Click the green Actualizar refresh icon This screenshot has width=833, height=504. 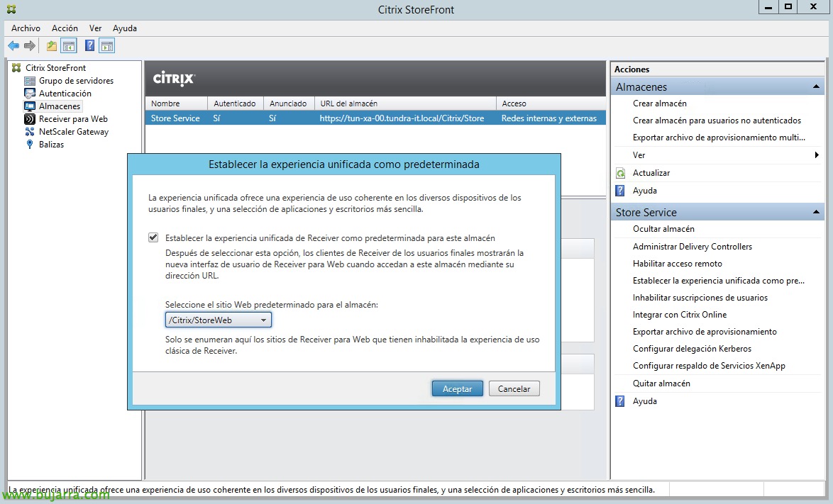tap(620, 173)
